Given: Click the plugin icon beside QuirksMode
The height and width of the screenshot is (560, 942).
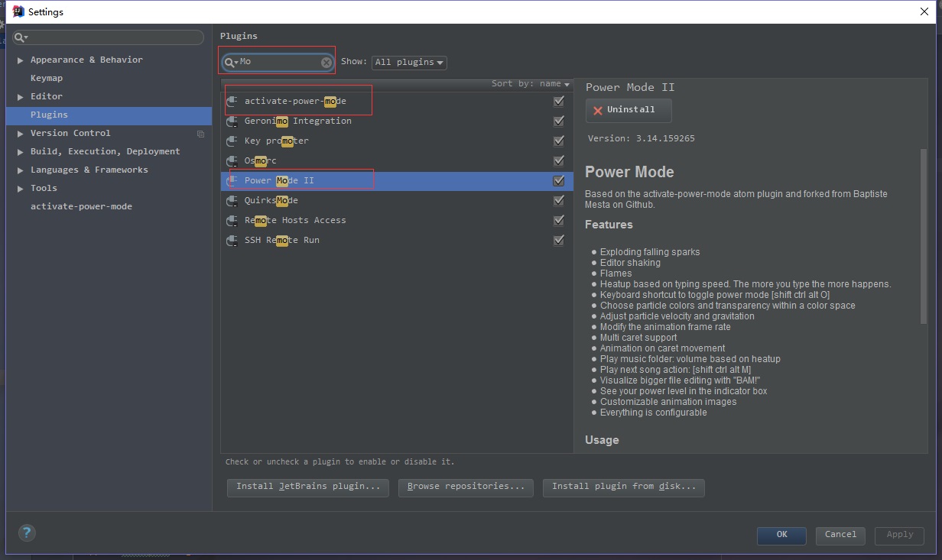Looking at the screenshot, I should (x=232, y=201).
